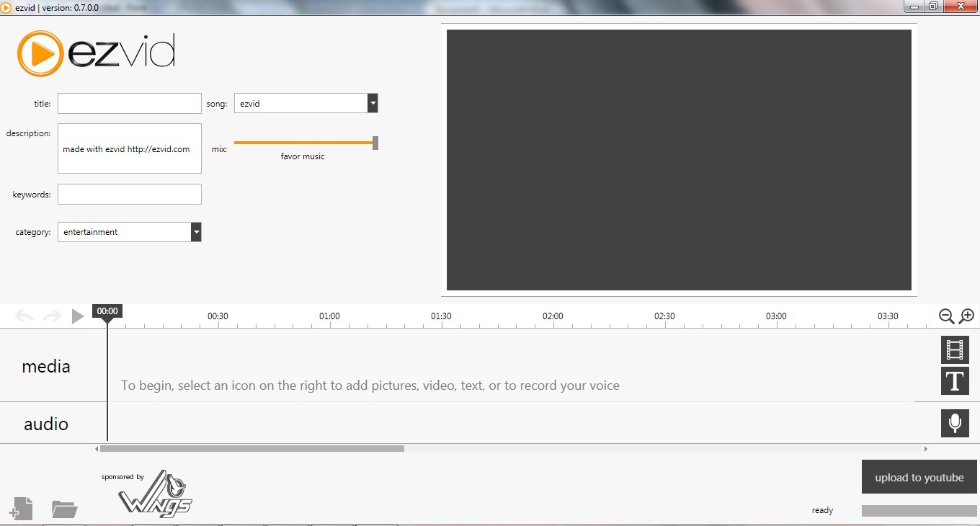Play the timeline preview
Image resolution: width=980 pixels, height=526 pixels.
[x=78, y=316]
